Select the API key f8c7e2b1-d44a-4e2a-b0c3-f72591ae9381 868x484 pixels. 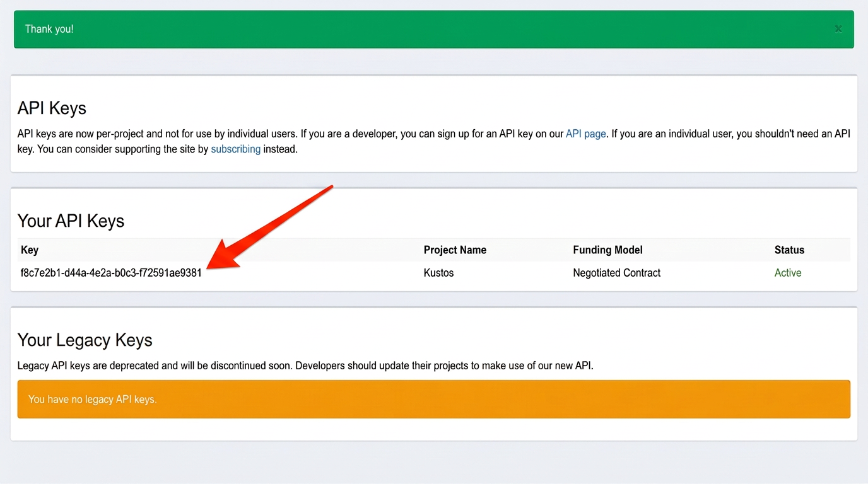[x=111, y=273]
